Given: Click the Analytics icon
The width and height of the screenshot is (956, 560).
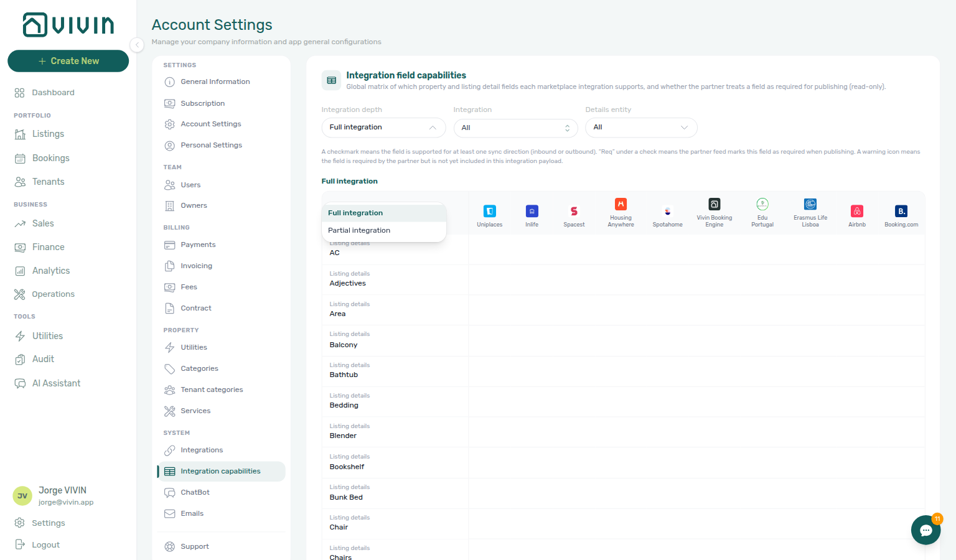Looking at the screenshot, I should 20,271.
